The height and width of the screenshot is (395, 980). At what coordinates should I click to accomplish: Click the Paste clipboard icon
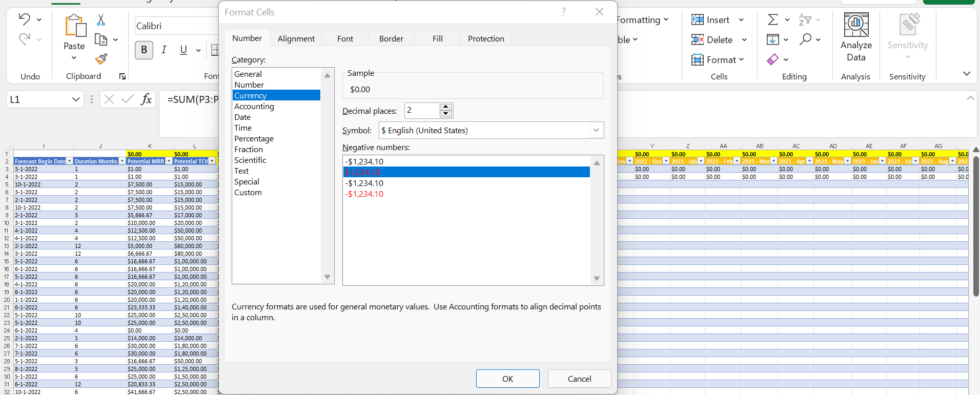[x=75, y=26]
